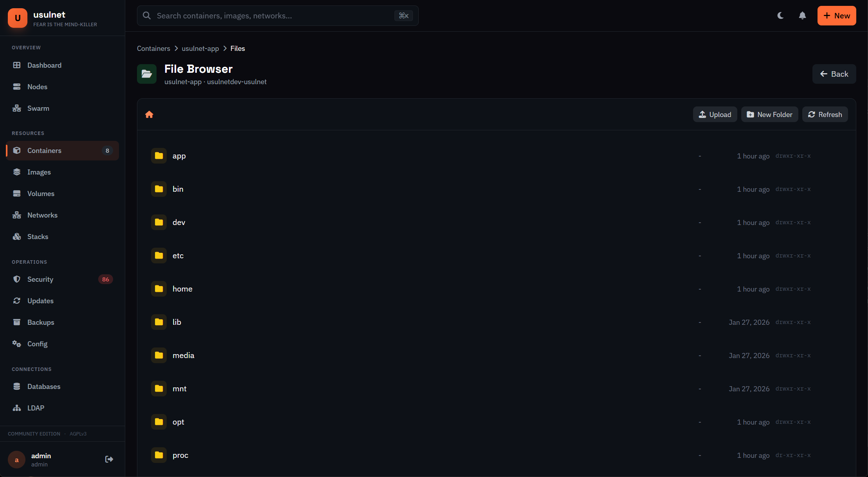Sign out using the logout icon
868x477 pixels.
pos(109,459)
